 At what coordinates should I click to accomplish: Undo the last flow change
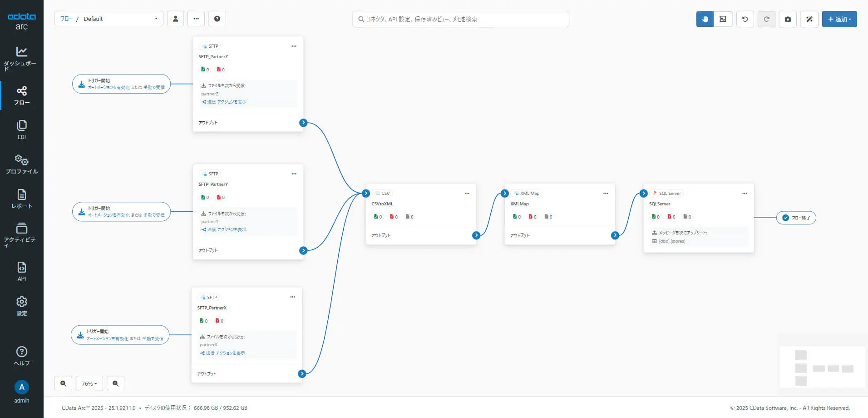(x=745, y=19)
